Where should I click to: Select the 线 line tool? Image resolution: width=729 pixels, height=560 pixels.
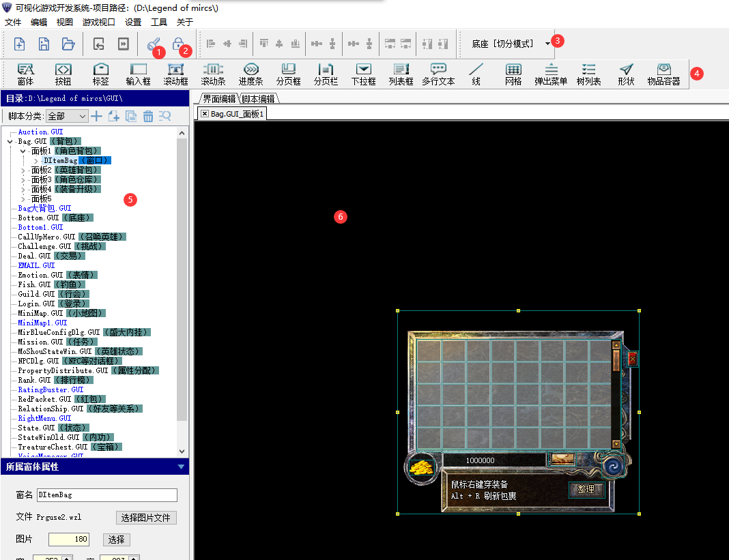pyautogui.click(x=476, y=74)
